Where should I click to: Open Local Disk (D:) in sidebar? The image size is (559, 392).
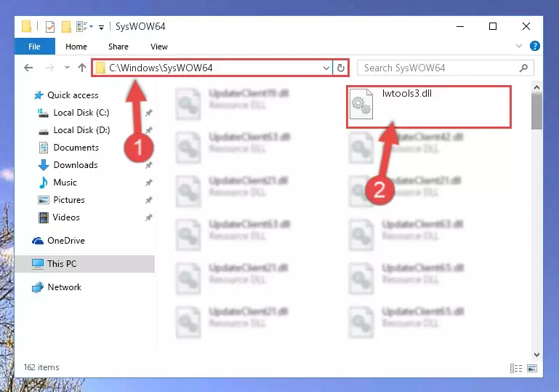[x=81, y=130]
